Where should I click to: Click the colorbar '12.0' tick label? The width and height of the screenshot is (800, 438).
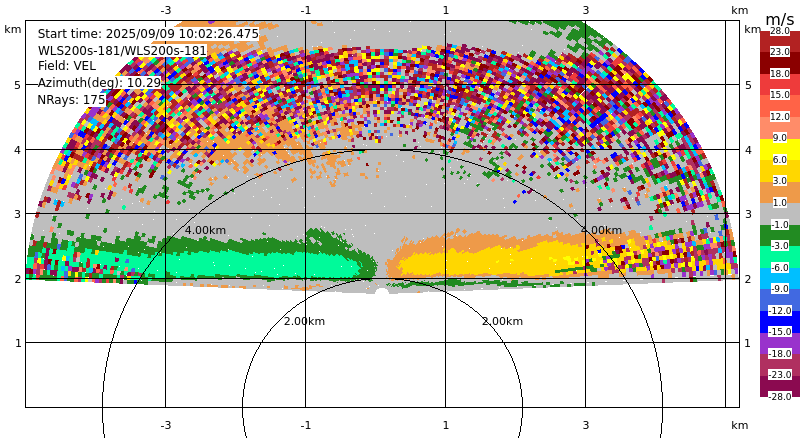click(780, 116)
